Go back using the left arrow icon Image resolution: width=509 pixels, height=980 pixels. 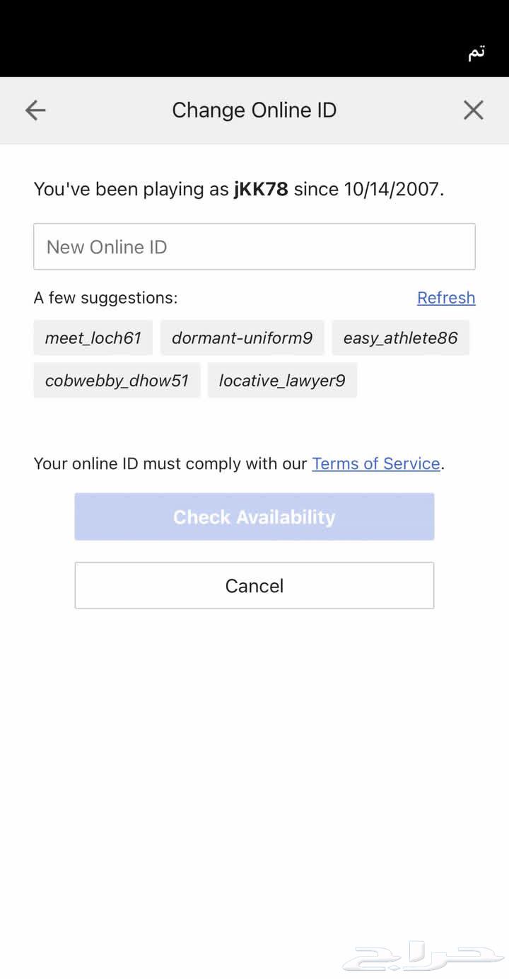(35, 110)
